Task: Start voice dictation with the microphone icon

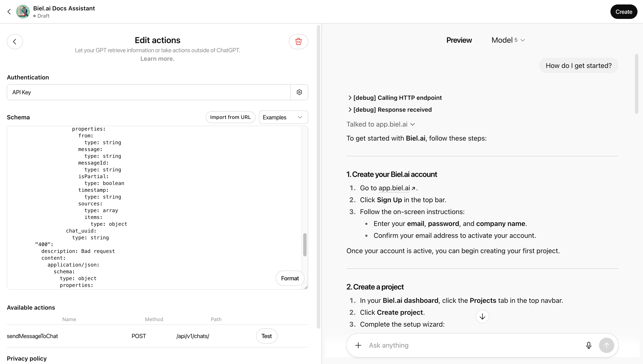Action: [x=589, y=345]
